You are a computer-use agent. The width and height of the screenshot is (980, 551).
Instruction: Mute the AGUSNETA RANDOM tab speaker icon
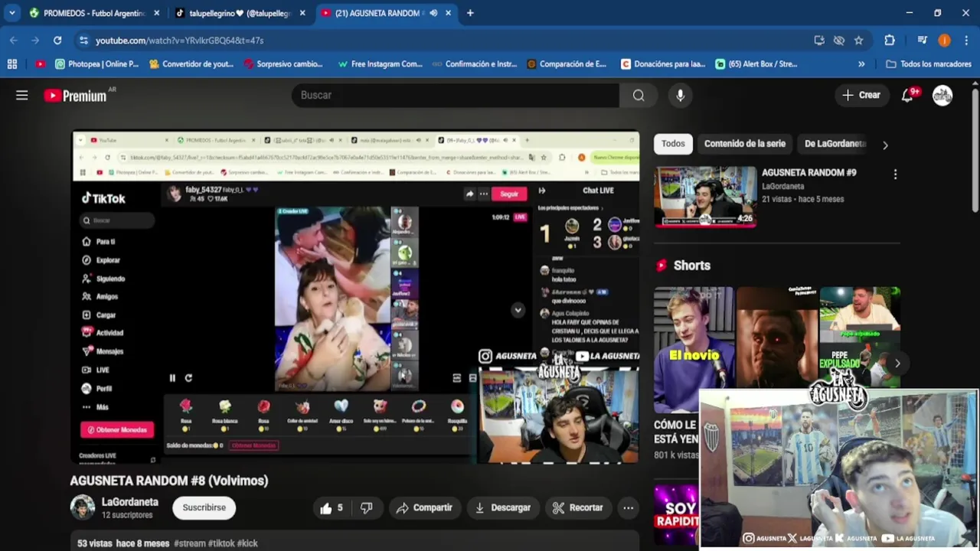pos(433,13)
